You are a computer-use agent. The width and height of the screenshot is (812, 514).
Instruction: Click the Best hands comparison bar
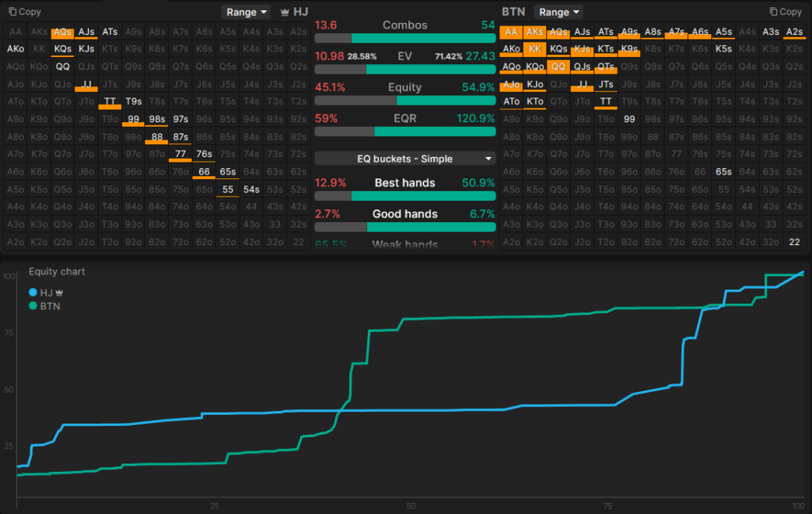(405, 196)
